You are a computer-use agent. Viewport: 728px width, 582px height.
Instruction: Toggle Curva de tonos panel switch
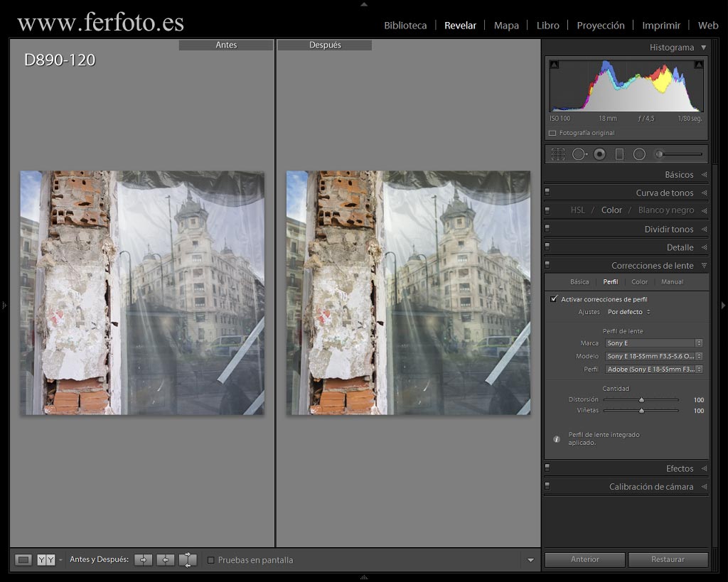click(547, 192)
